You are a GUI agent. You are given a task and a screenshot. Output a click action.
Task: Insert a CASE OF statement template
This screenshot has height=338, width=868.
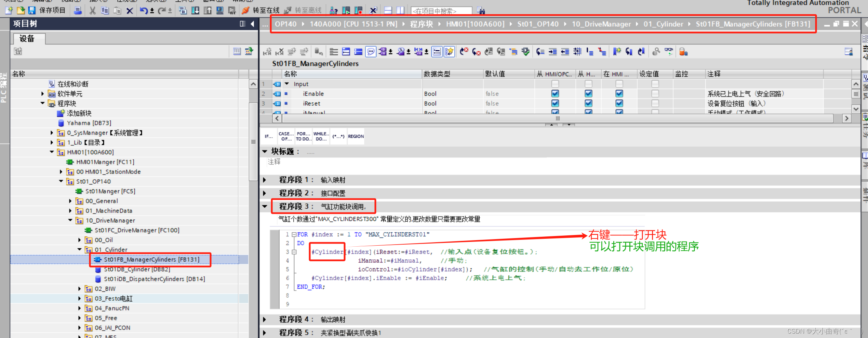(286, 136)
